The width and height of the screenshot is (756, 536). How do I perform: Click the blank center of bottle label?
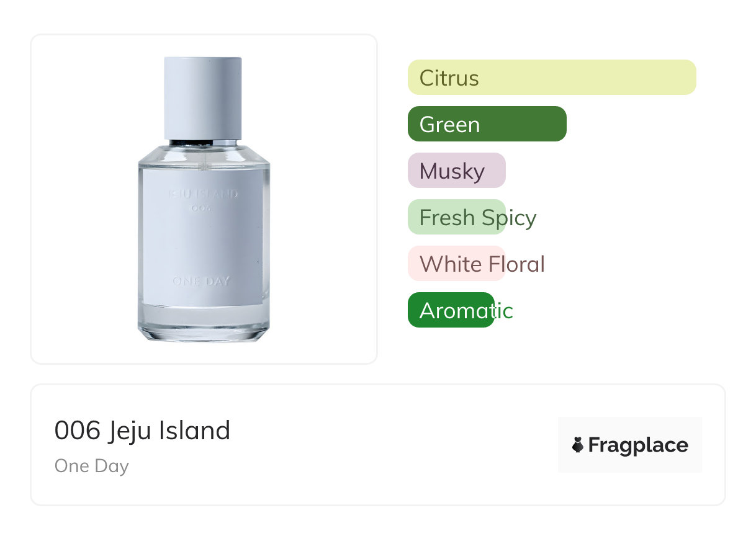(x=204, y=245)
